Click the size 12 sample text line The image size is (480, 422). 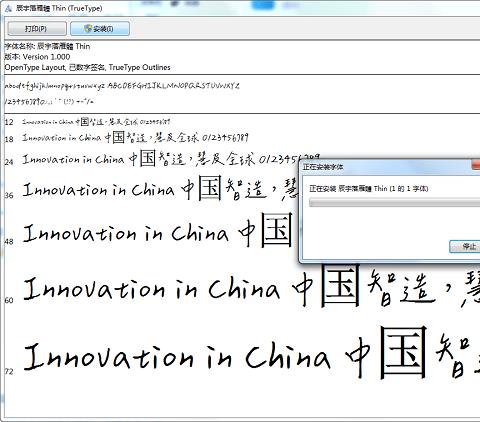coord(96,122)
